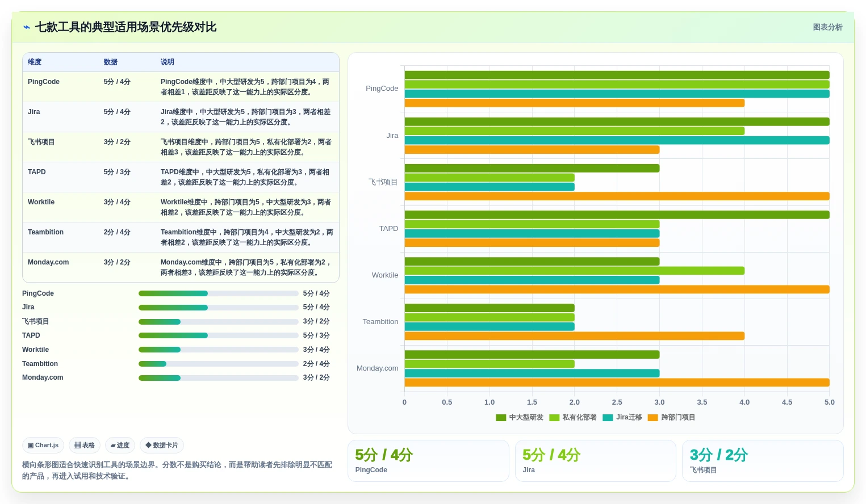
Task: Click the 飞书项目 label on the chart axis
Action: [x=383, y=182]
